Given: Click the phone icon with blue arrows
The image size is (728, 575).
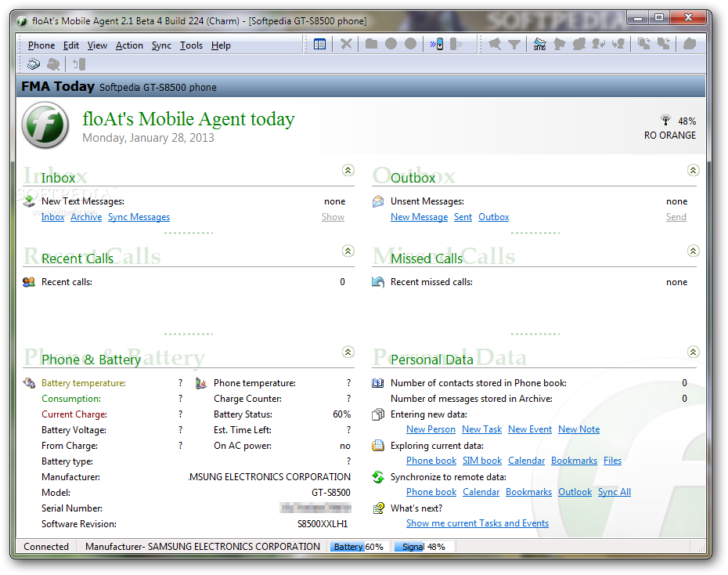Looking at the screenshot, I should tap(437, 45).
